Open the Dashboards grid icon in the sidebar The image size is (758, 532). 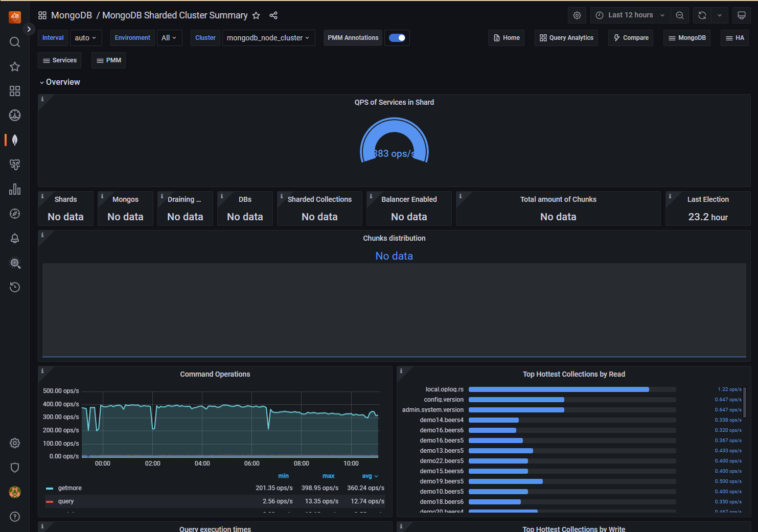[x=15, y=91]
